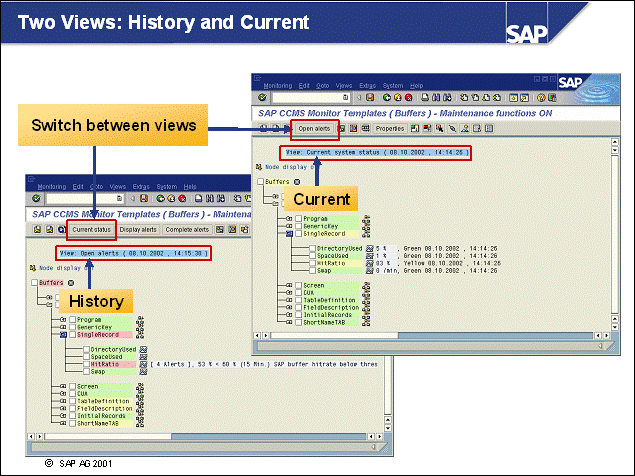This screenshot has width=635, height=476.
Task: Open the Monitoring menu in the right window
Action: point(277,84)
